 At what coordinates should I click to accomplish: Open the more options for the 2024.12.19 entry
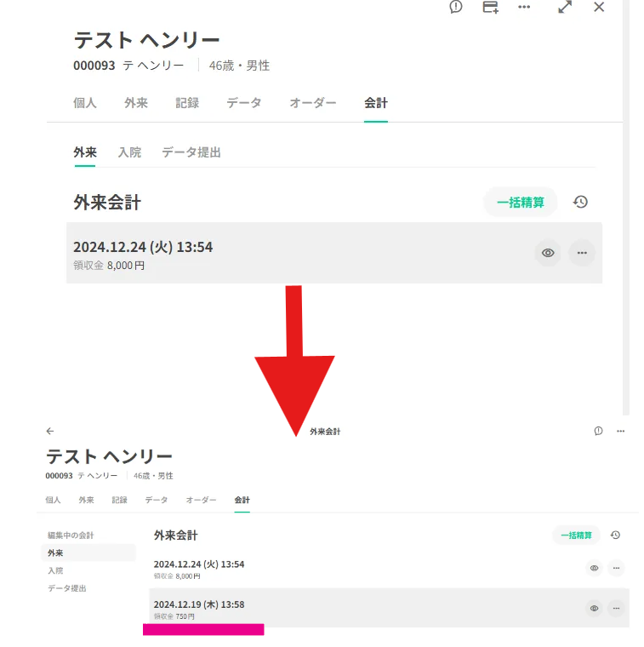616,608
